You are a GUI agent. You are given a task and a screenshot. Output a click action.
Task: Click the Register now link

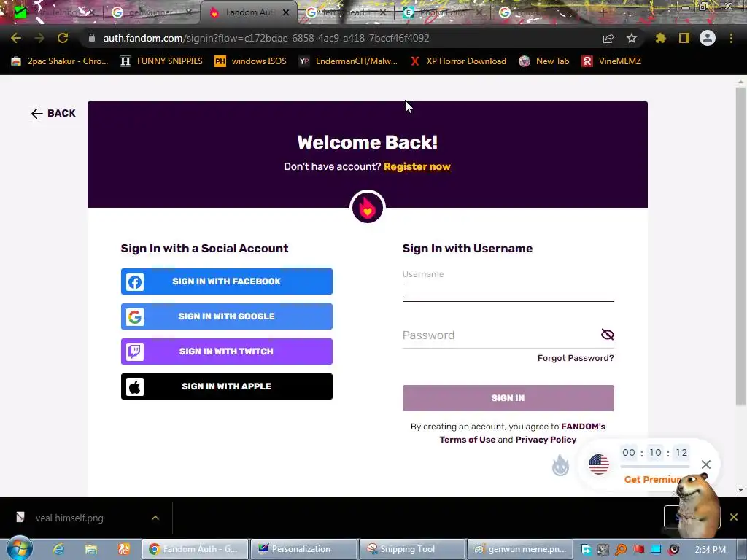[417, 167]
